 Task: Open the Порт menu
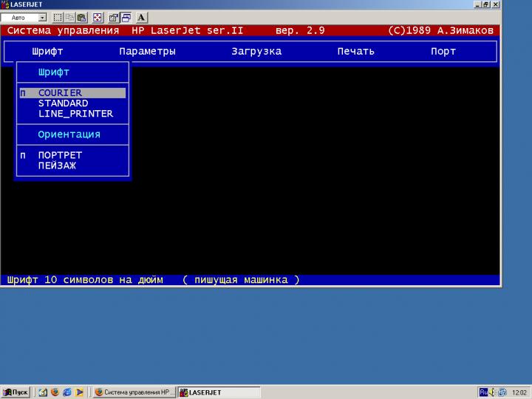(x=443, y=52)
